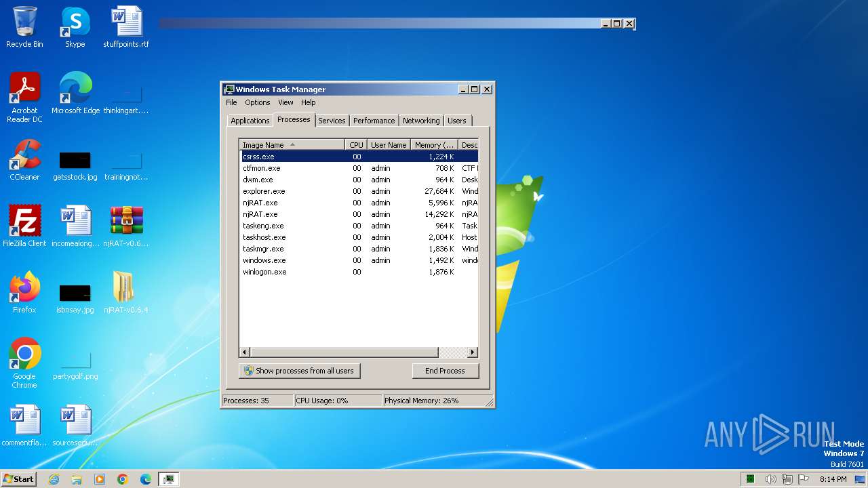
Task: Select the csrss.exe process row
Action: (359, 157)
